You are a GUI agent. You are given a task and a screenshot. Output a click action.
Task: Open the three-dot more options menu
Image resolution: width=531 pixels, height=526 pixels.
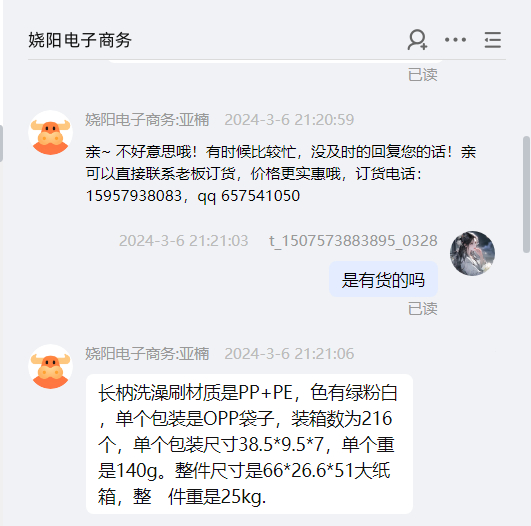[455, 40]
